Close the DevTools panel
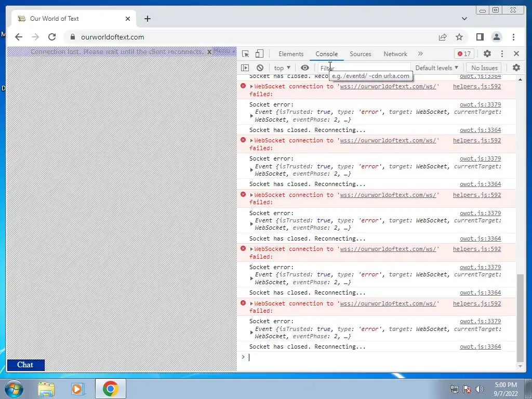Viewport: 532px width, 399px height. coord(516,54)
